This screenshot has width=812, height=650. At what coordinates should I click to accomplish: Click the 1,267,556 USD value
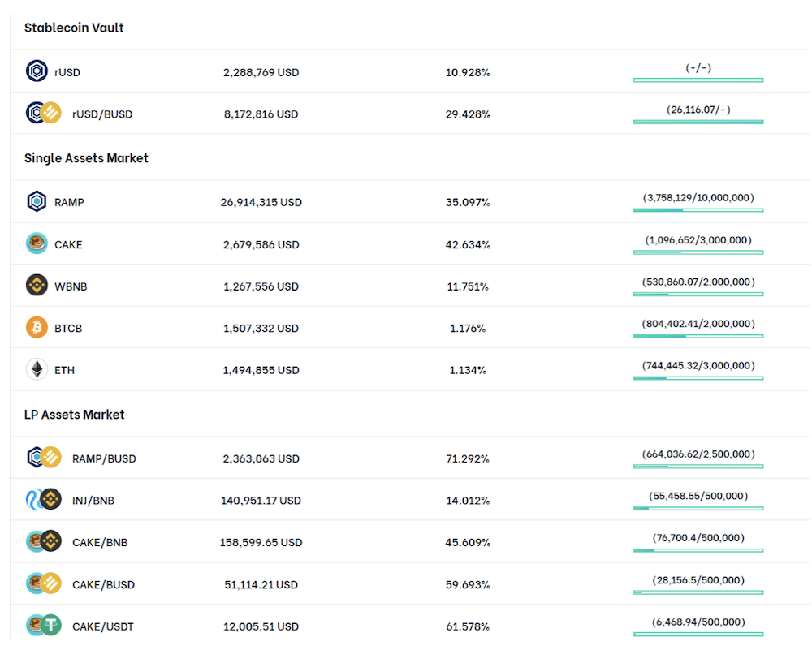pos(261,286)
